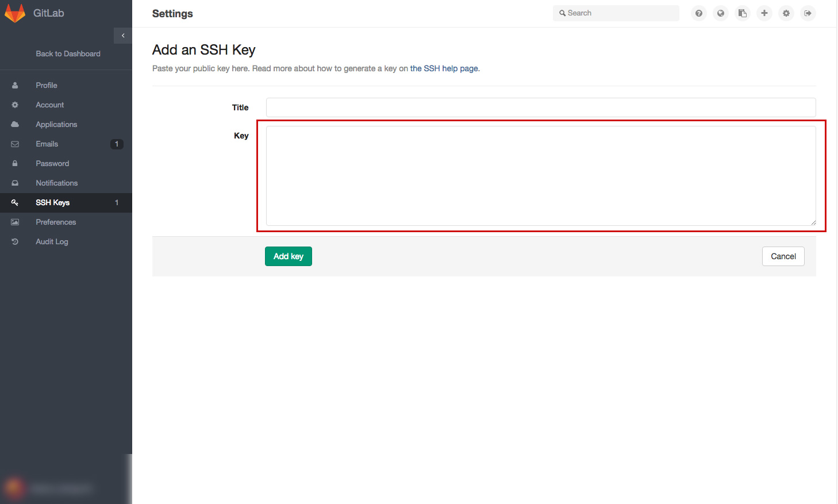Image resolution: width=838 pixels, height=504 pixels.
Task: Sign out using the exit icon
Action: [808, 13]
